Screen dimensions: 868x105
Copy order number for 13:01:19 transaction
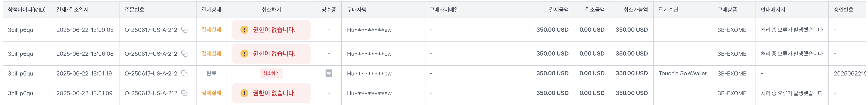pyautogui.click(x=184, y=73)
